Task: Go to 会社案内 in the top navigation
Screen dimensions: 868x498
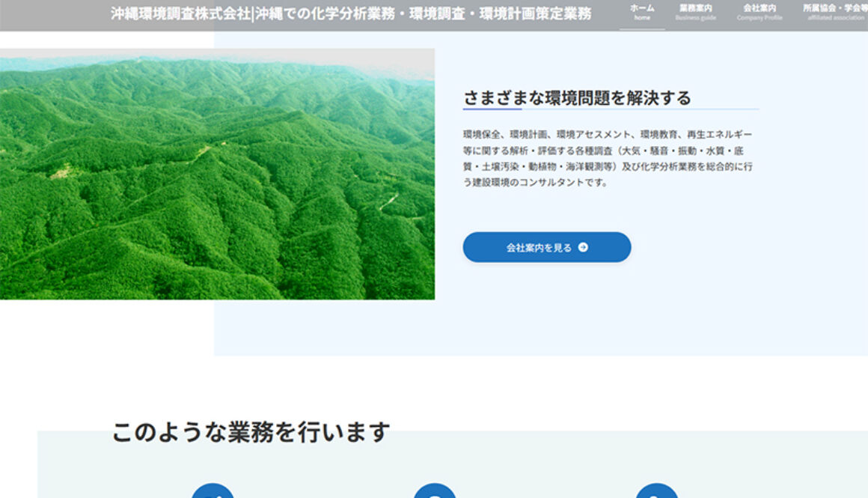Action: pyautogui.click(x=759, y=8)
